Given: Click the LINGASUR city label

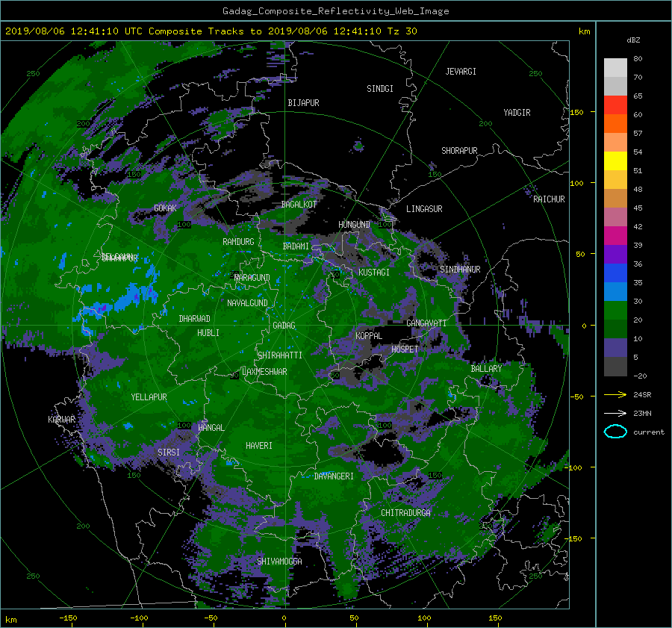Looking at the screenshot, I should pyautogui.click(x=424, y=209).
